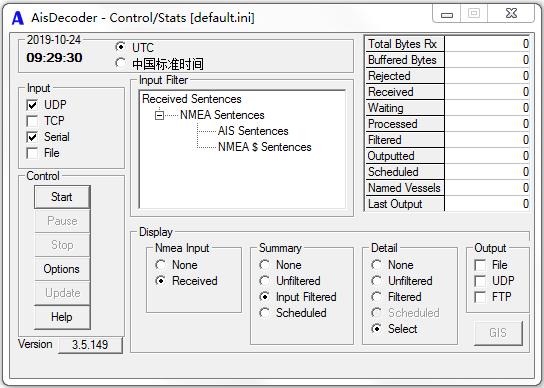Click the Waiting stats label

(405, 108)
